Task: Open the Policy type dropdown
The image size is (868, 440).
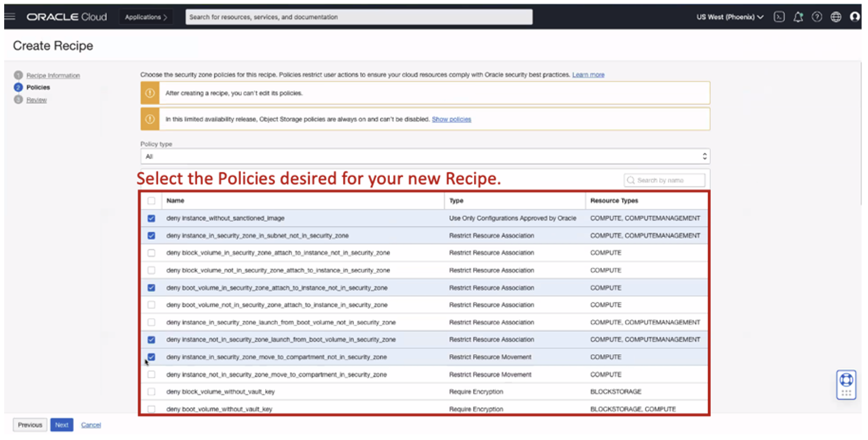Action: pos(425,157)
